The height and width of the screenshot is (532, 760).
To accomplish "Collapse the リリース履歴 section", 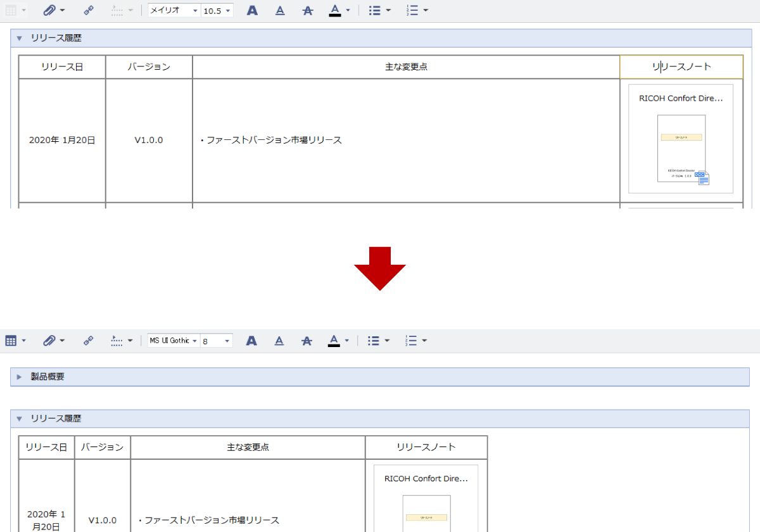I will pyautogui.click(x=19, y=38).
